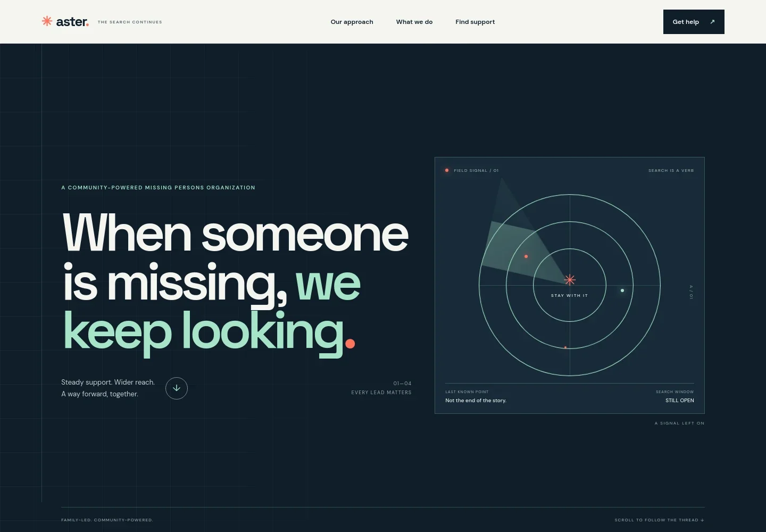Click the 'When someone' headline line

[235, 233]
